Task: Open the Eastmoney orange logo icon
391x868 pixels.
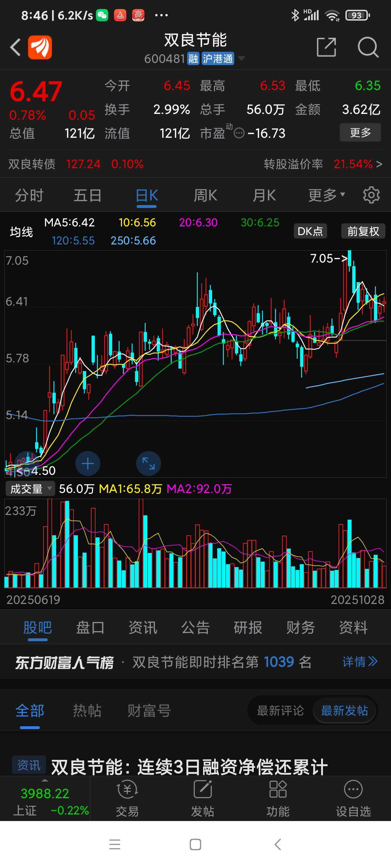Action: pyautogui.click(x=40, y=47)
